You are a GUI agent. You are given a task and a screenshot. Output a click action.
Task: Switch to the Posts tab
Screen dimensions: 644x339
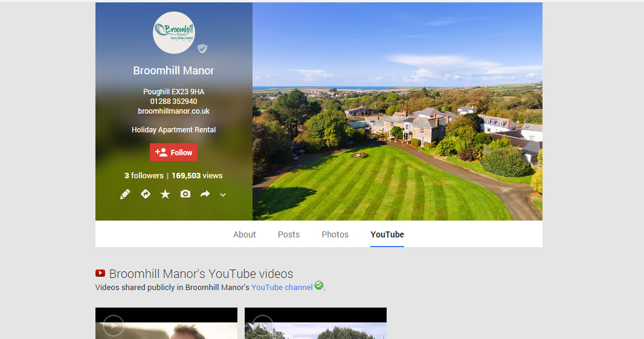click(289, 234)
